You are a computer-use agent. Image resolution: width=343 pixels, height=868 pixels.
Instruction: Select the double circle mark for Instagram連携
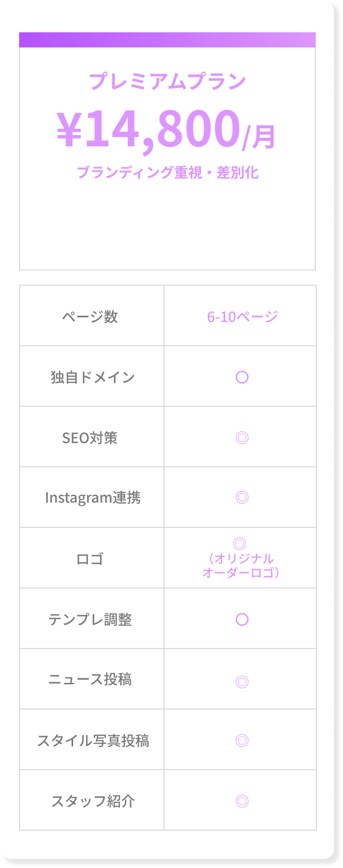(x=242, y=498)
